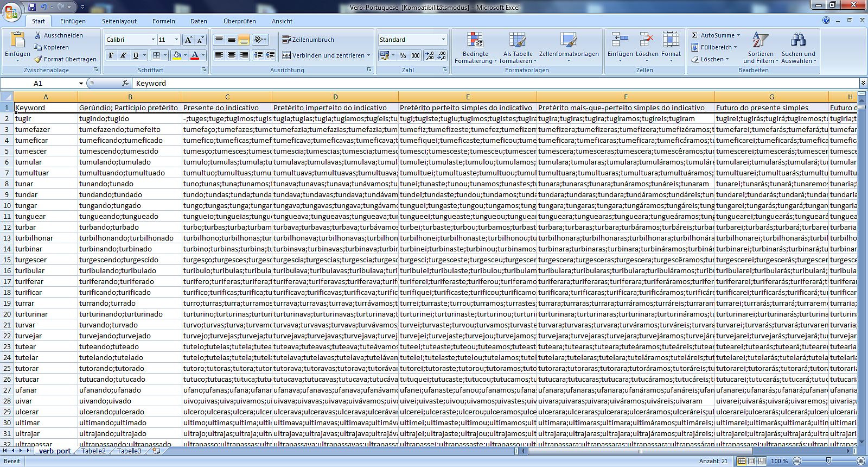Toggle bold formatting

(x=111, y=55)
